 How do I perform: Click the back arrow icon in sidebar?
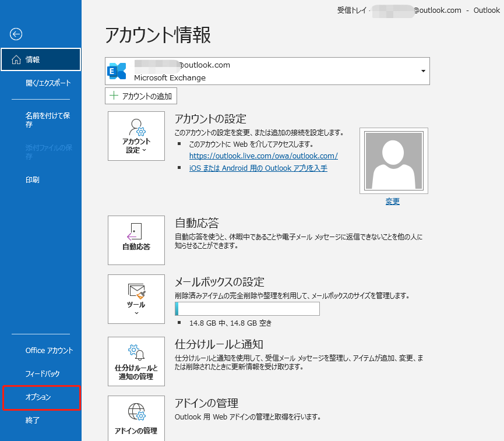pyautogui.click(x=16, y=34)
